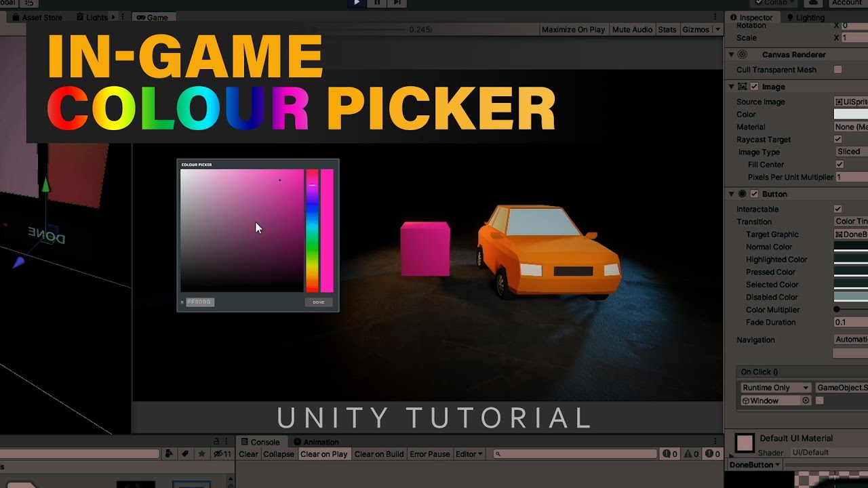Open the Normal Color swatch

851,247
